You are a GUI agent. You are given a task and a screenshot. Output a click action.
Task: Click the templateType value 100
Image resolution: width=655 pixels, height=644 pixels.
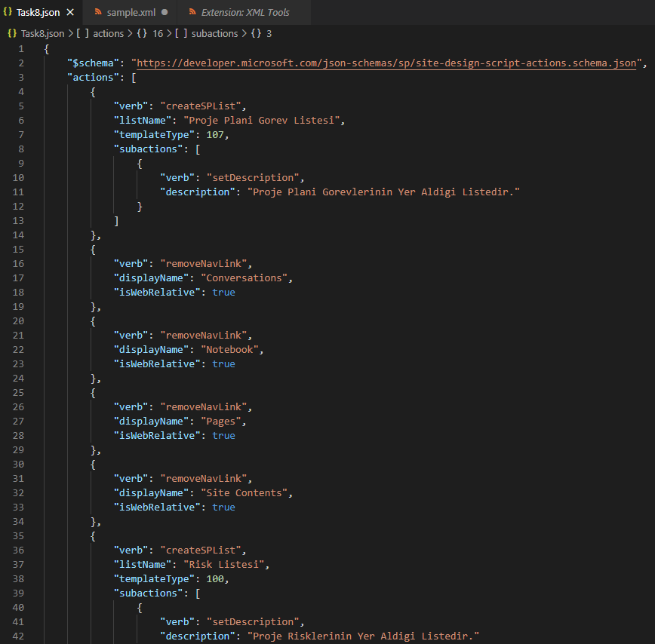click(x=215, y=579)
